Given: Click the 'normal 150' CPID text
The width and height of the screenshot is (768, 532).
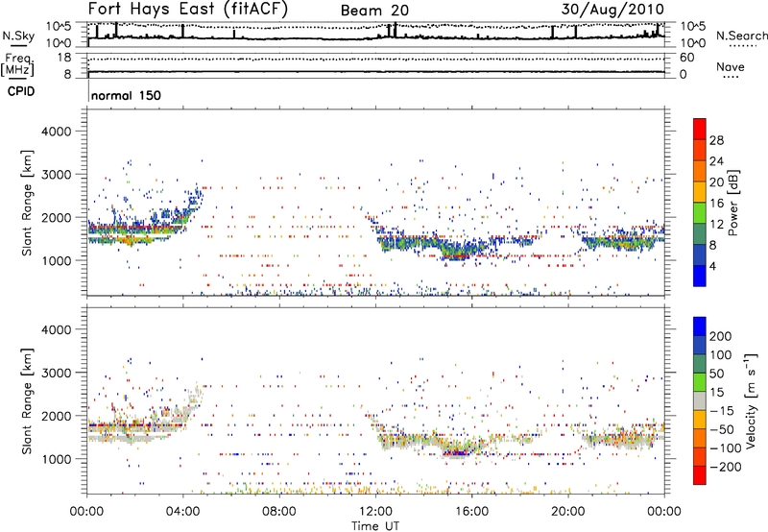Looking at the screenshot, I should (x=126, y=95).
